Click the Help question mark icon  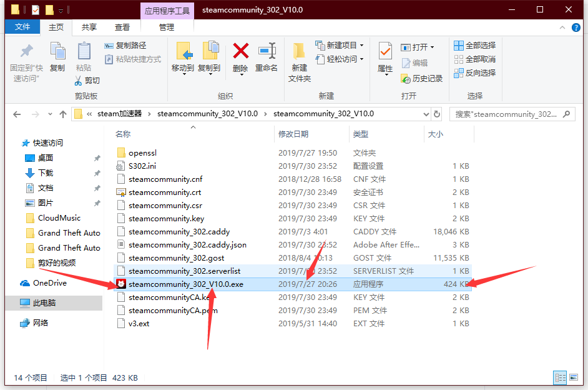[x=576, y=27]
